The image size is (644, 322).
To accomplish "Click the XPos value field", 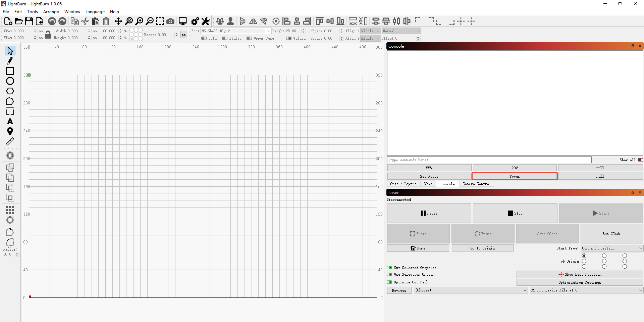I will click(23, 31).
